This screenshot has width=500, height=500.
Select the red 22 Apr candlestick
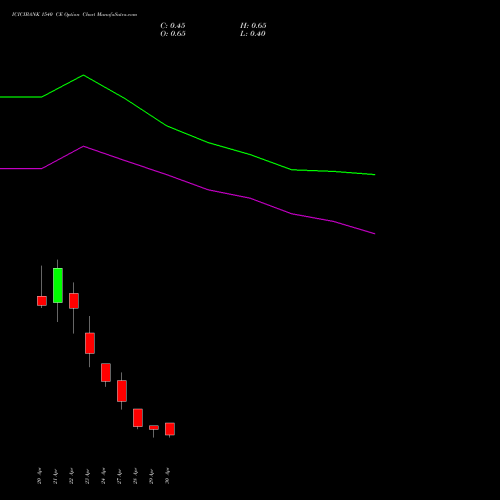74,301
